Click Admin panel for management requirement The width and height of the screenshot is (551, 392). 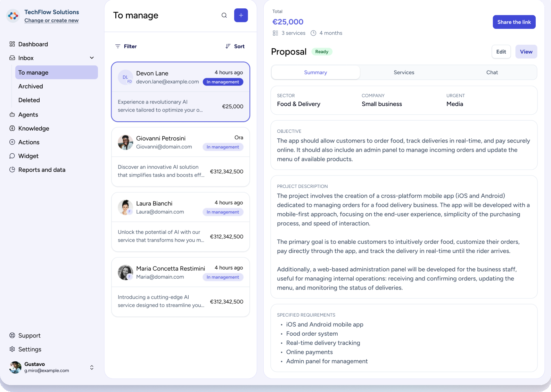pos(327,361)
